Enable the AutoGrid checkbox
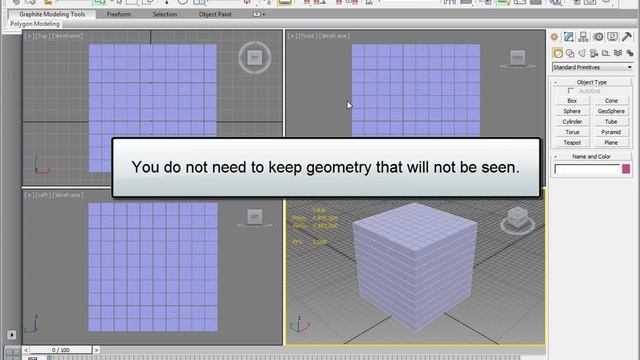The width and height of the screenshot is (640, 360). pyautogui.click(x=571, y=91)
